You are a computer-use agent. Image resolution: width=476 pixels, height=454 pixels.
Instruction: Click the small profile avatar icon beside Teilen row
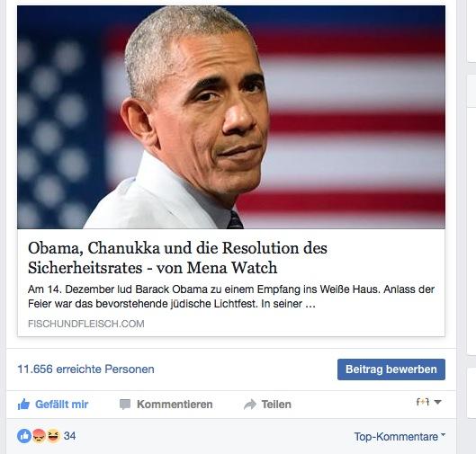pyautogui.click(x=423, y=402)
